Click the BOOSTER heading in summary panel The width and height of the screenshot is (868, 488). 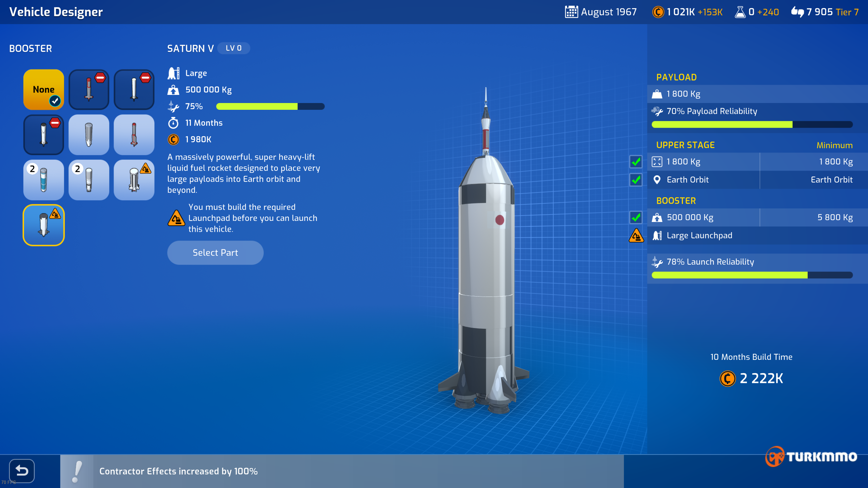pyautogui.click(x=676, y=201)
